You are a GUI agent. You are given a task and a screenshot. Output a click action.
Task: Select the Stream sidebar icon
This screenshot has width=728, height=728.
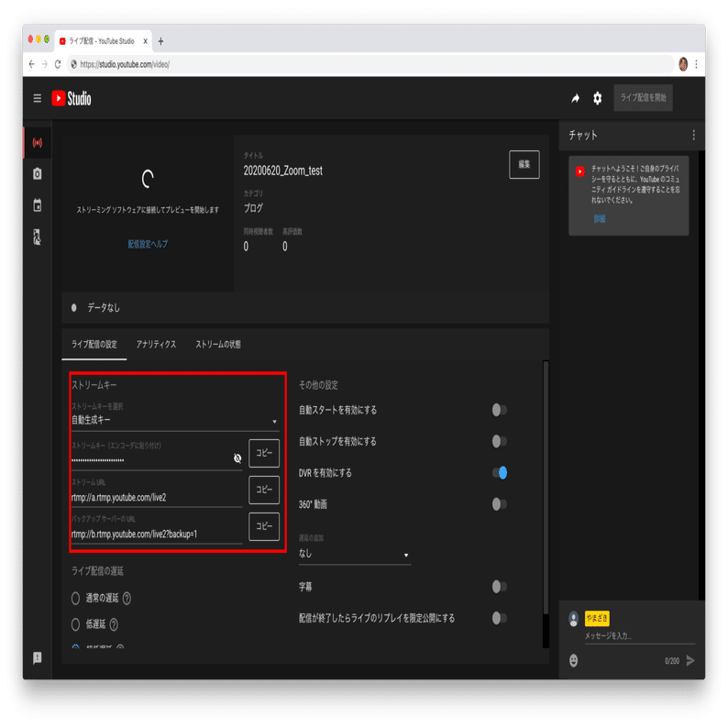pos(38,142)
